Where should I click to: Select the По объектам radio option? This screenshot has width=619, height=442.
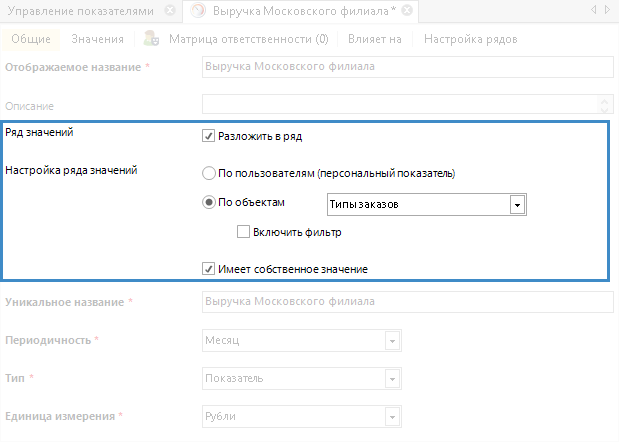[208, 202]
